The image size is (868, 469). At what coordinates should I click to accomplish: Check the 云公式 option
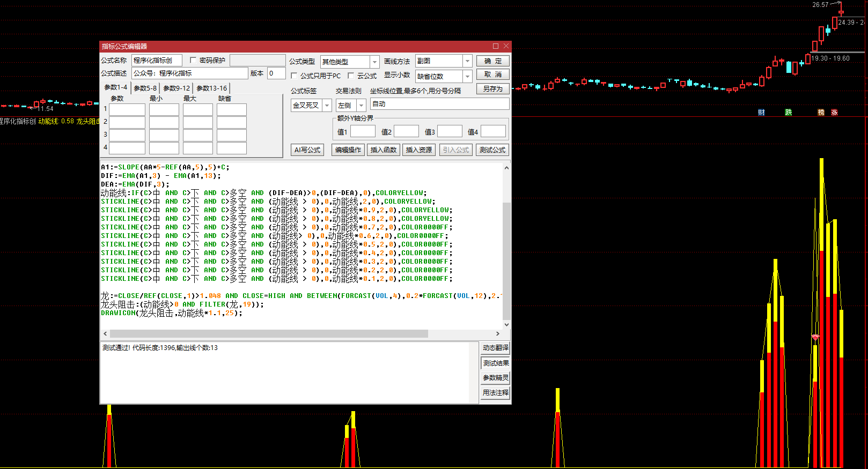(x=351, y=76)
